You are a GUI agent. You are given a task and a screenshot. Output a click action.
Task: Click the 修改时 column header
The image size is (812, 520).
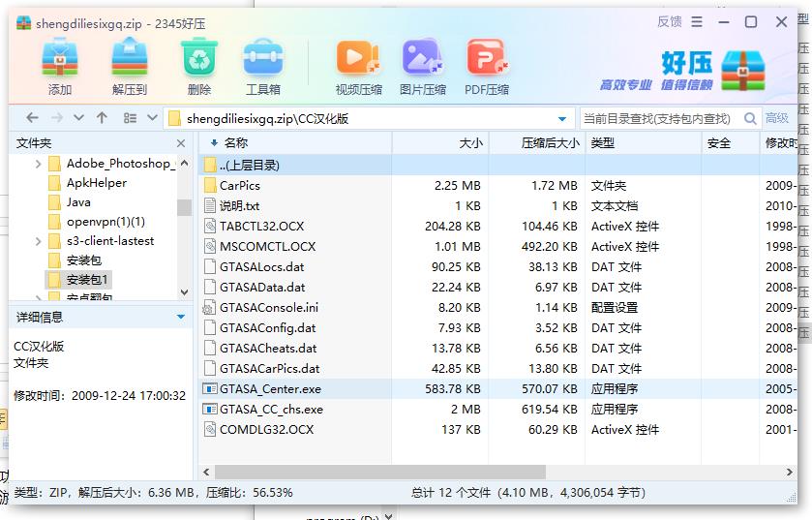pos(780,143)
